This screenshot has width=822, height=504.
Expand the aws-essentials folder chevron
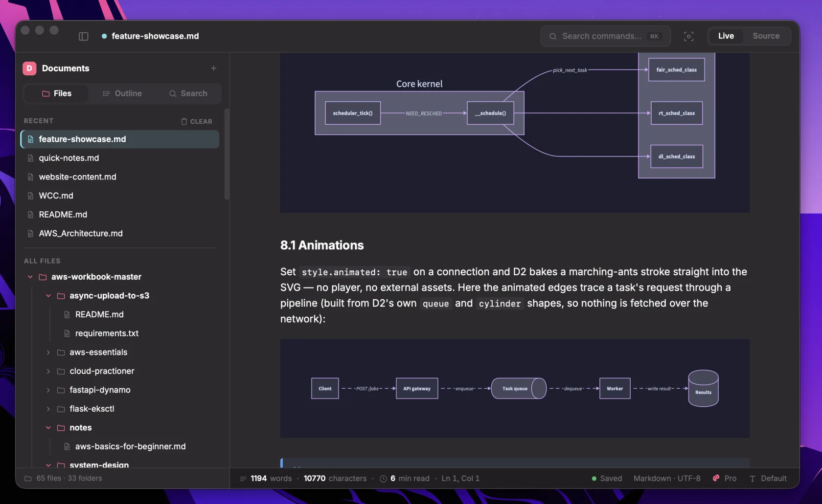point(48,352)
